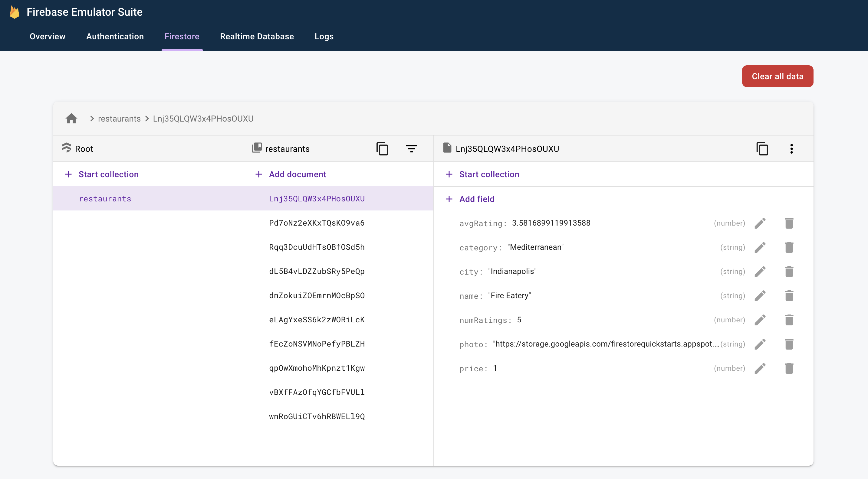
Task: Toggle delete for photo field
Action: coord(789,344)
